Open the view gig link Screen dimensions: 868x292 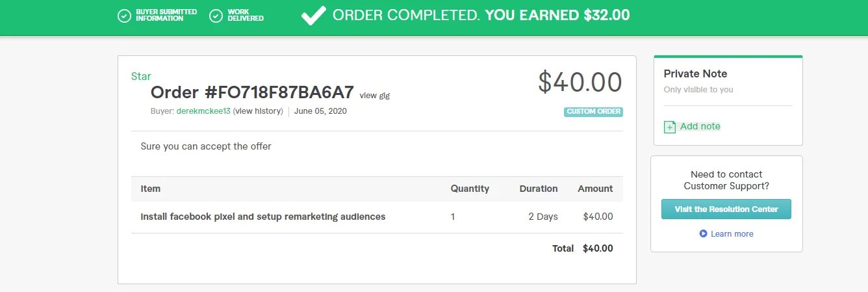pos(374,95)
